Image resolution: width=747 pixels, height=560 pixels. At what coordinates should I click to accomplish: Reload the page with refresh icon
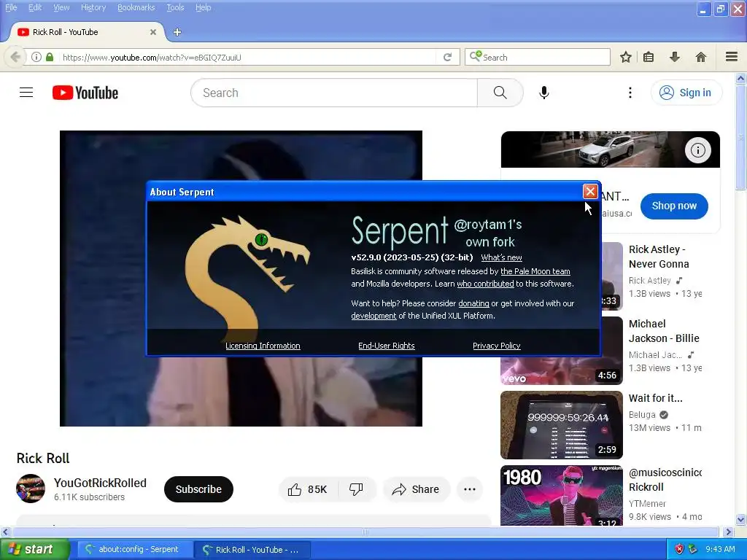447,57
